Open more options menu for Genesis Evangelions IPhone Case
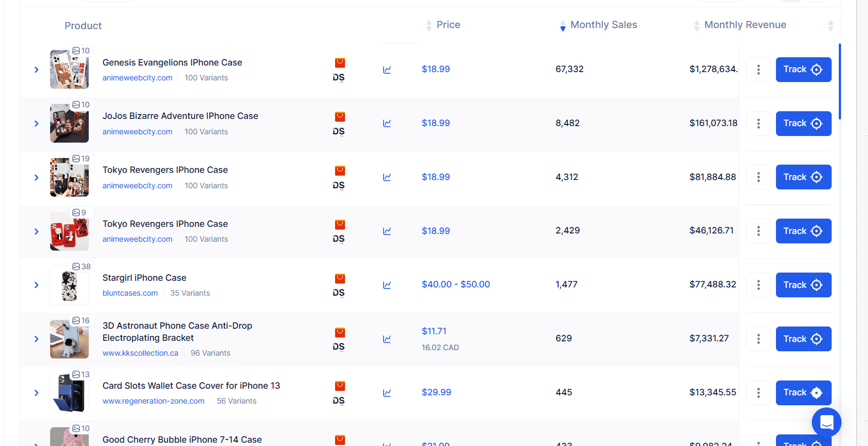 [x=758, y=69]
